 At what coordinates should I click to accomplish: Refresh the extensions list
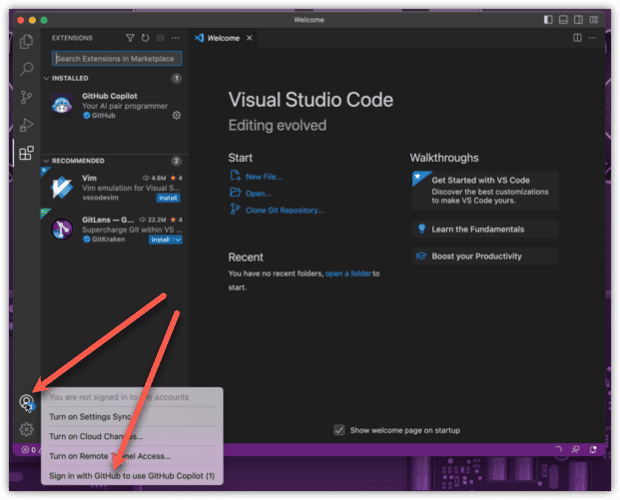[x=145, y=38]
